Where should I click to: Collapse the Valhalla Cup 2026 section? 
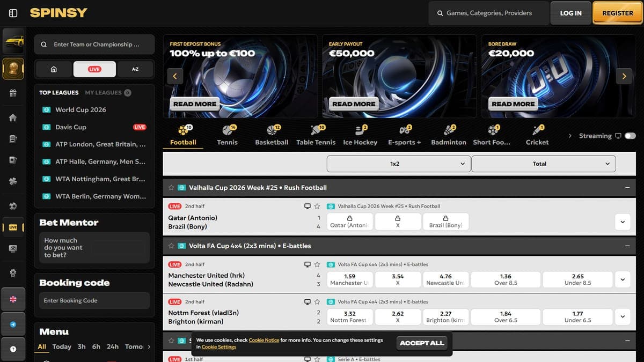coord(627,188)
